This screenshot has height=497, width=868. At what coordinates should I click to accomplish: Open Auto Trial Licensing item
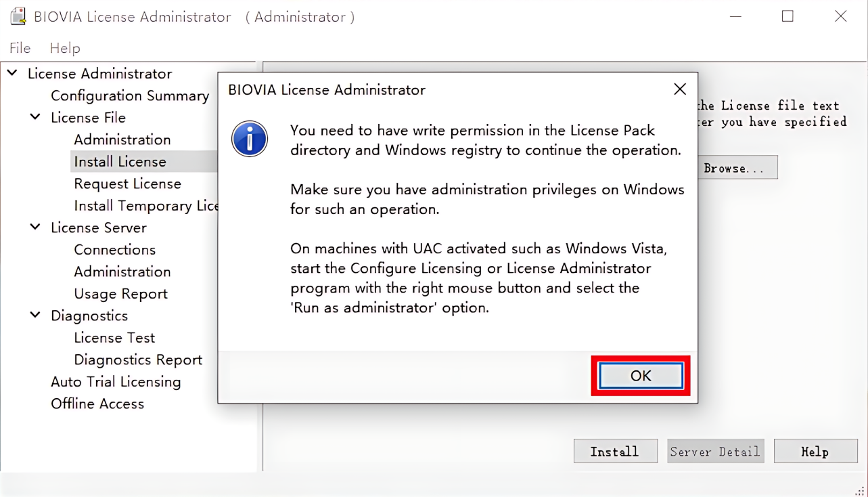116,381
